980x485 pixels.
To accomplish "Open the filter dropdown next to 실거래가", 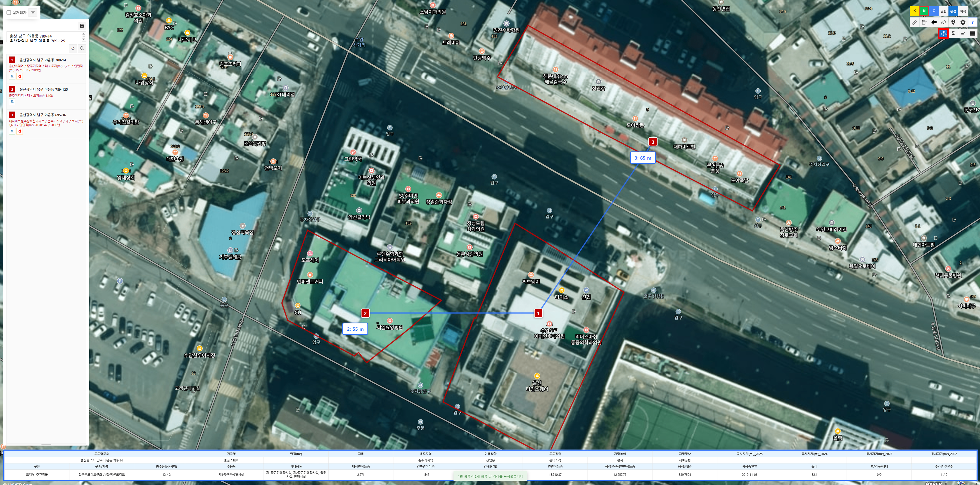I will 33,12.
